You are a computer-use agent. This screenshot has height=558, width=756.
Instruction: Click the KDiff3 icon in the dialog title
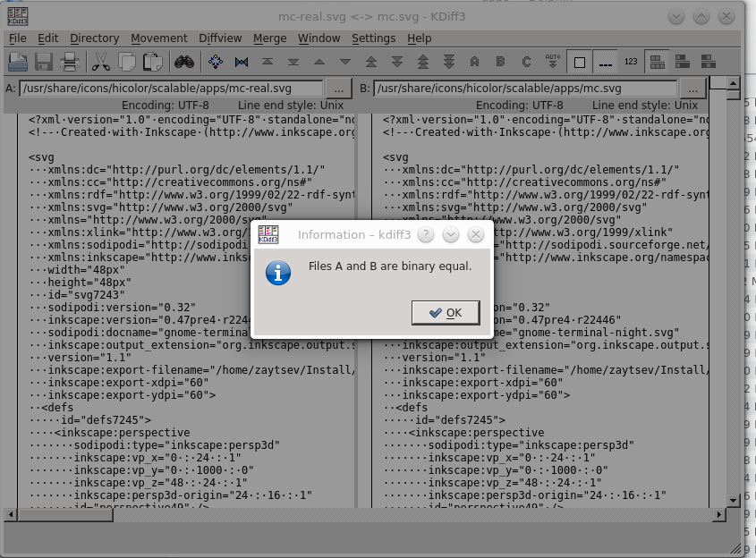(268, 234)
